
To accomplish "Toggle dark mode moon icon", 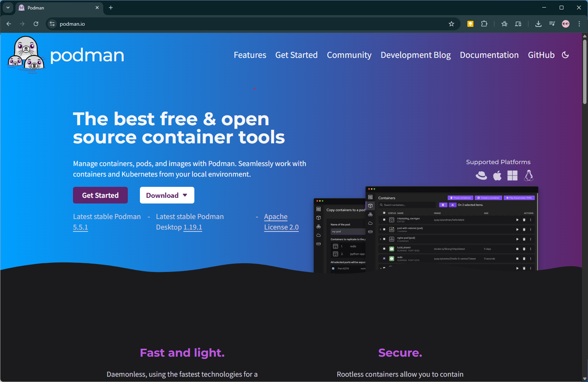I will click(565, 55).
